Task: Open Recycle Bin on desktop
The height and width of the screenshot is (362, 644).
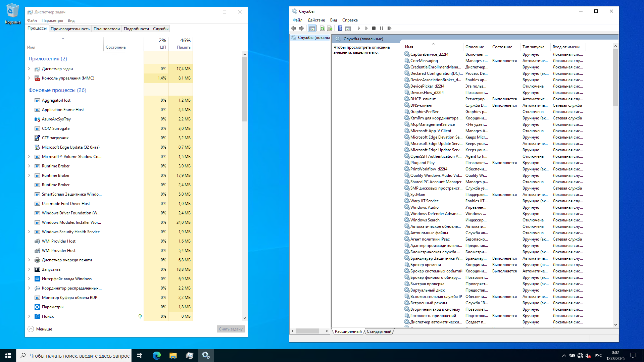Action: click(x=13, y=14)
